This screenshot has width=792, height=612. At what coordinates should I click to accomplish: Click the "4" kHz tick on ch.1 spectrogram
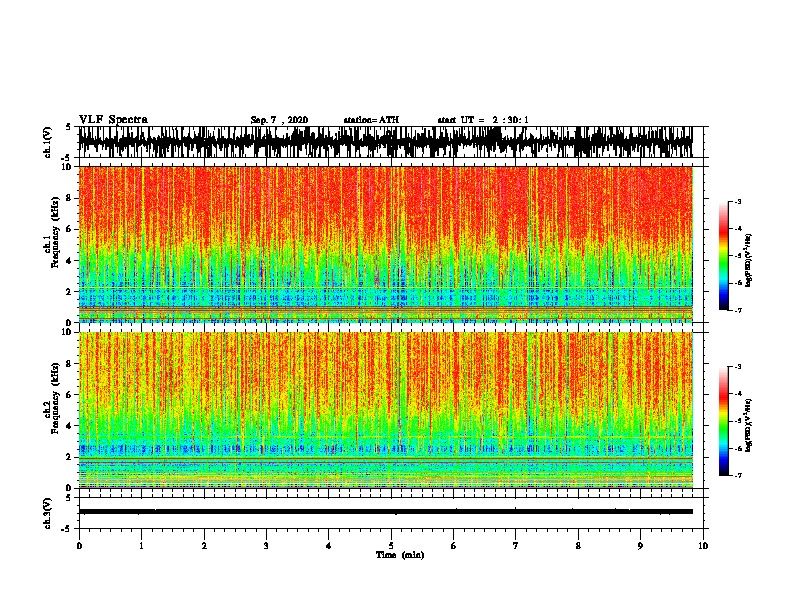click(x=70, y=261)
